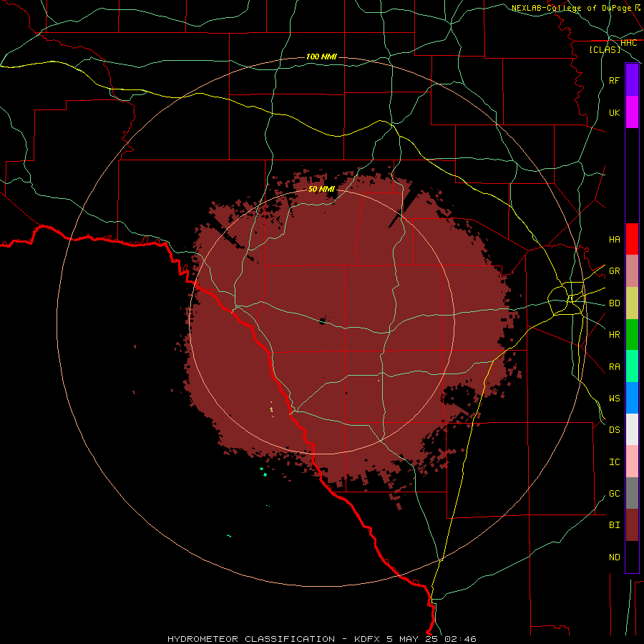Click the 'DS' legend label
Image resolution: width=644 pixels, height=644 pixels.
614,429
